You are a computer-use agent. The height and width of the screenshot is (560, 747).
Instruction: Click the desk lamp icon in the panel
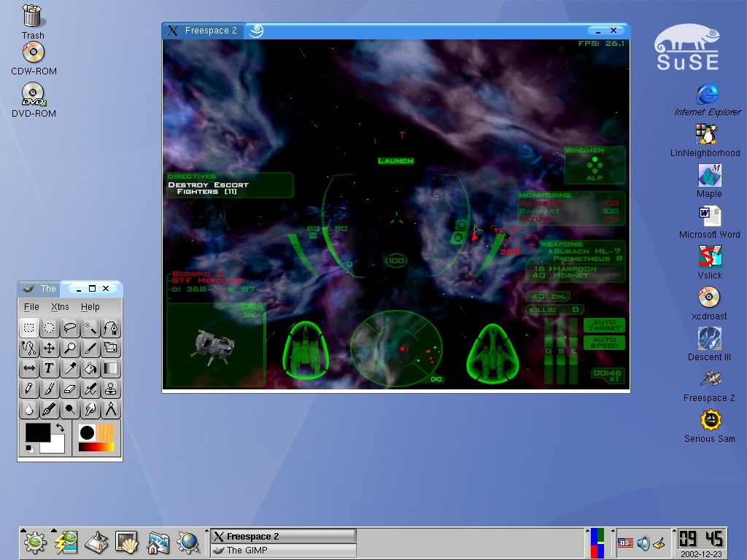point(97,542)
